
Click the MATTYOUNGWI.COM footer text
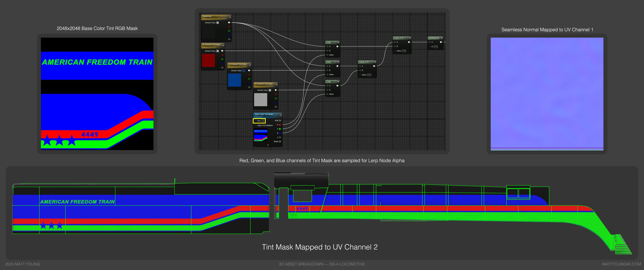point(622,264)
